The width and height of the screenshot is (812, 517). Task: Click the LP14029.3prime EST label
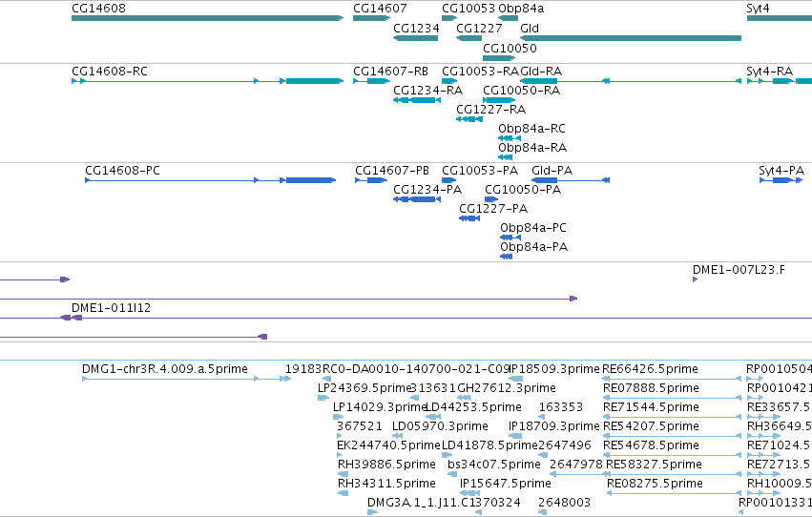[379, 407]
